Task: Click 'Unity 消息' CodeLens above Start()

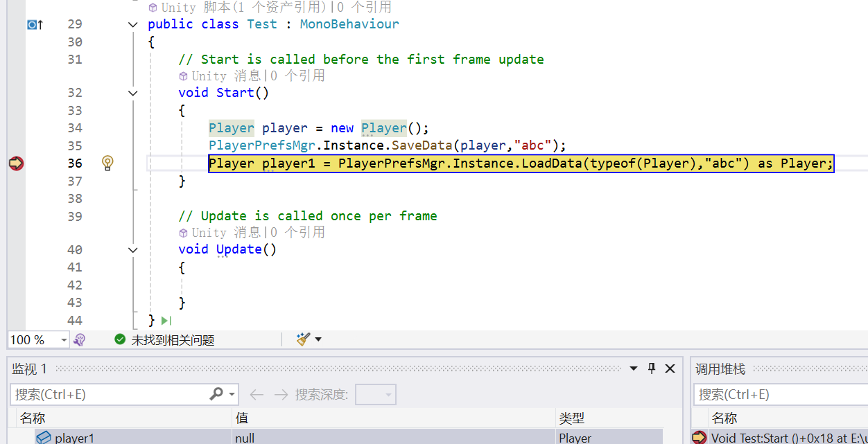Action: point(226,76)
